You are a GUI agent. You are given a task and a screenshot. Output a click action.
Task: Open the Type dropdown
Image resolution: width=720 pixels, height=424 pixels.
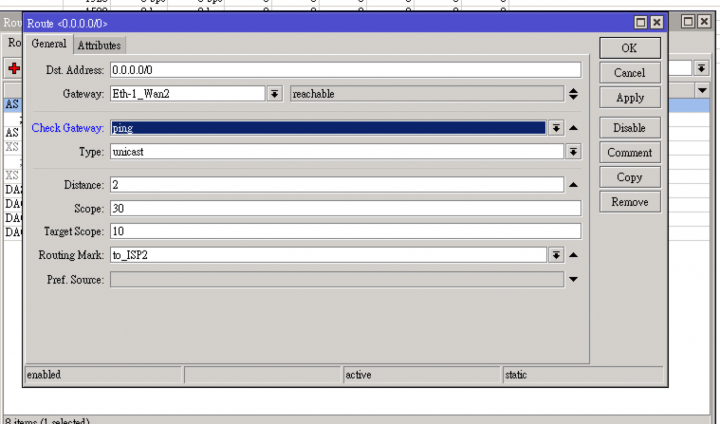573,152
